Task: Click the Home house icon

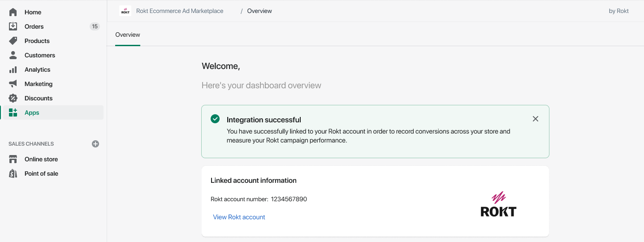Action: tap(13, 12)
